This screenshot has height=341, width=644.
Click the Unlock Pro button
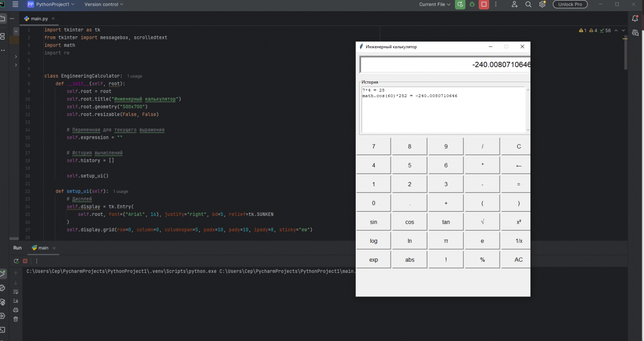(x=570, y=5)
